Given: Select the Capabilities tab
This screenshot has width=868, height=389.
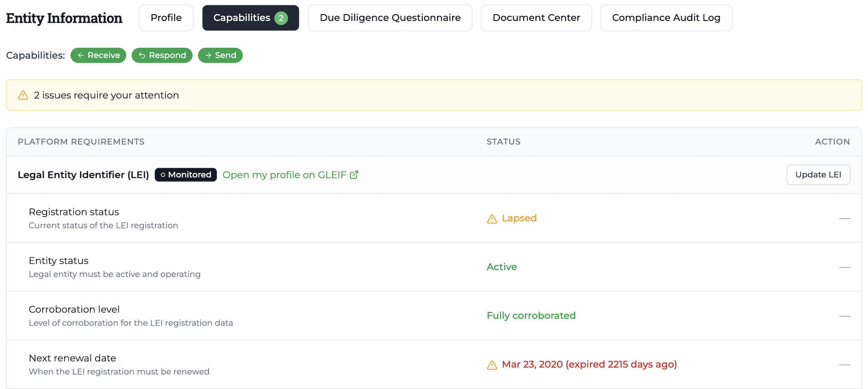Looking at the screenshot, I should (250, 18).
